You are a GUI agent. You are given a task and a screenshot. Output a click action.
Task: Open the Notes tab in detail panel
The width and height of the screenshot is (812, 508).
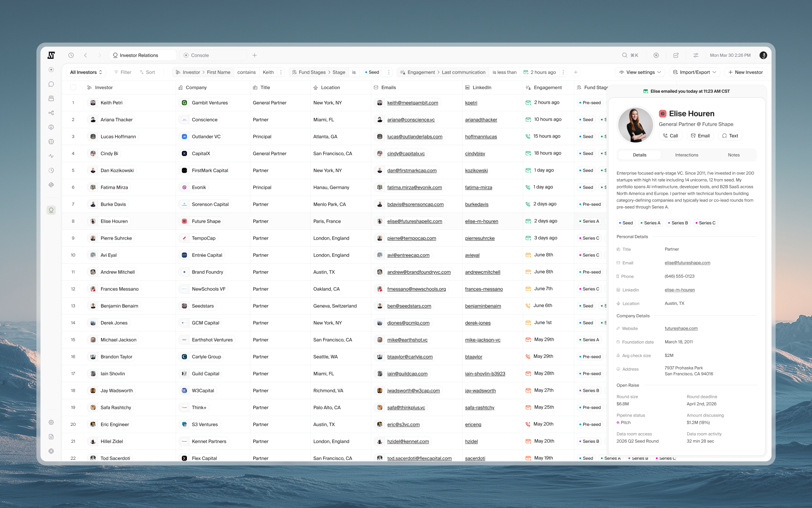point(734,155)
